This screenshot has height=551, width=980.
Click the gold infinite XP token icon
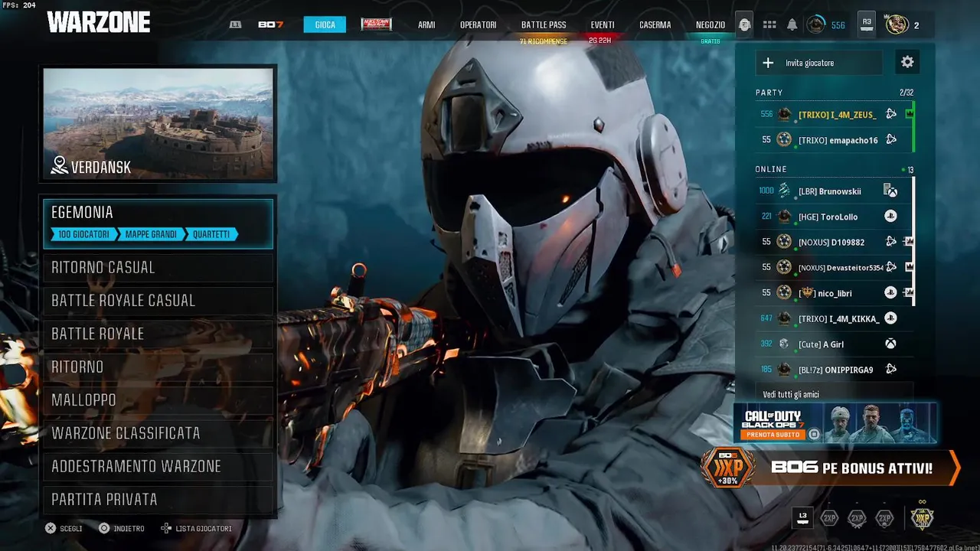click(x=922, y=517)
